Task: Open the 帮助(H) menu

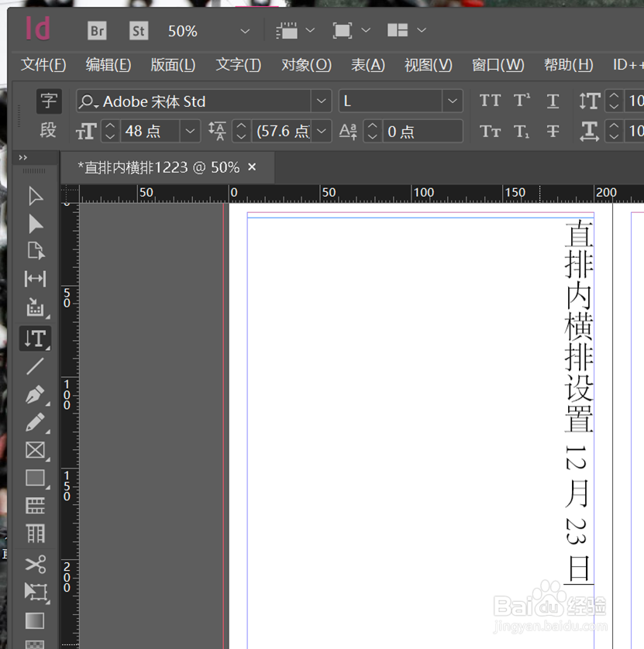Action: 569,65
